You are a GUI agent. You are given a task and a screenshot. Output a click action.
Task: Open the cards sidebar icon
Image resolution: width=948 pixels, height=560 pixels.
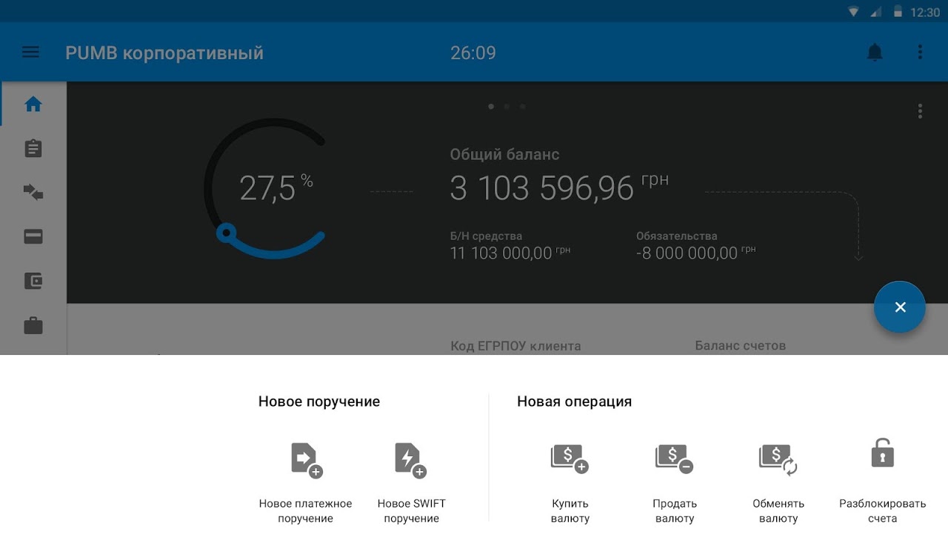tap(33, 237)
